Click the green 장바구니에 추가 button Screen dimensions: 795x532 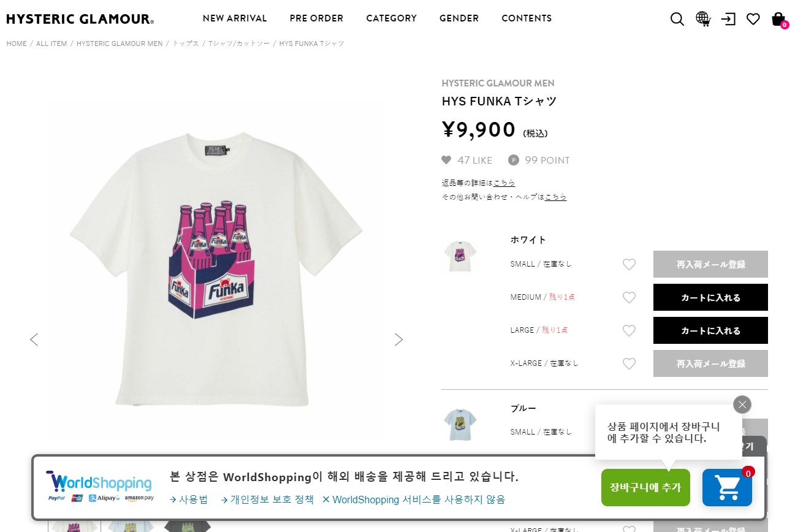[645, 488]
